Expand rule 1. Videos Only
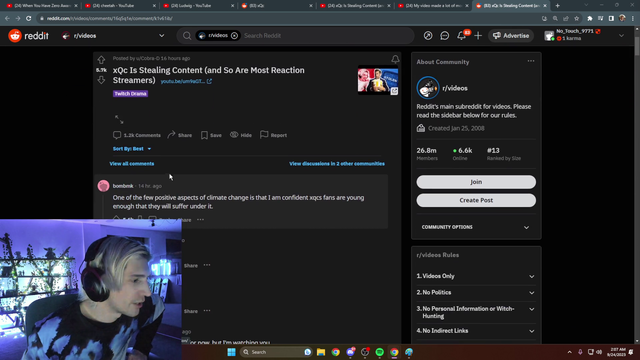 pyautogui.click(x=476, y=276)
